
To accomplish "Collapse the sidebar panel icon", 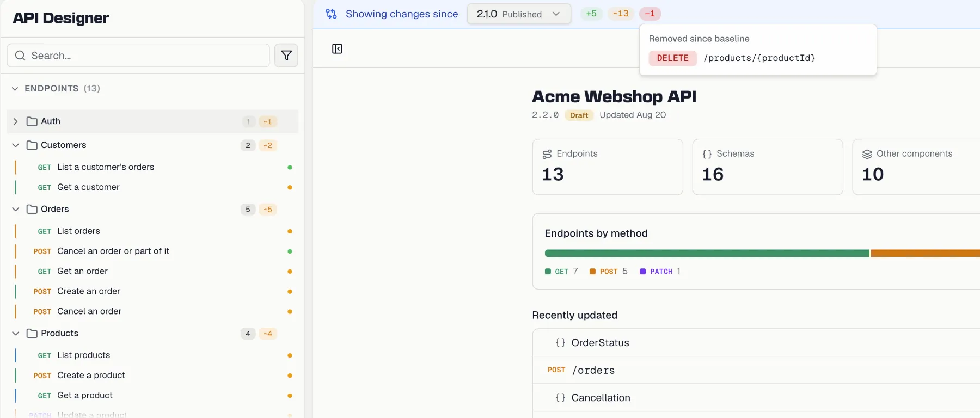I will [x=337, y=49].
